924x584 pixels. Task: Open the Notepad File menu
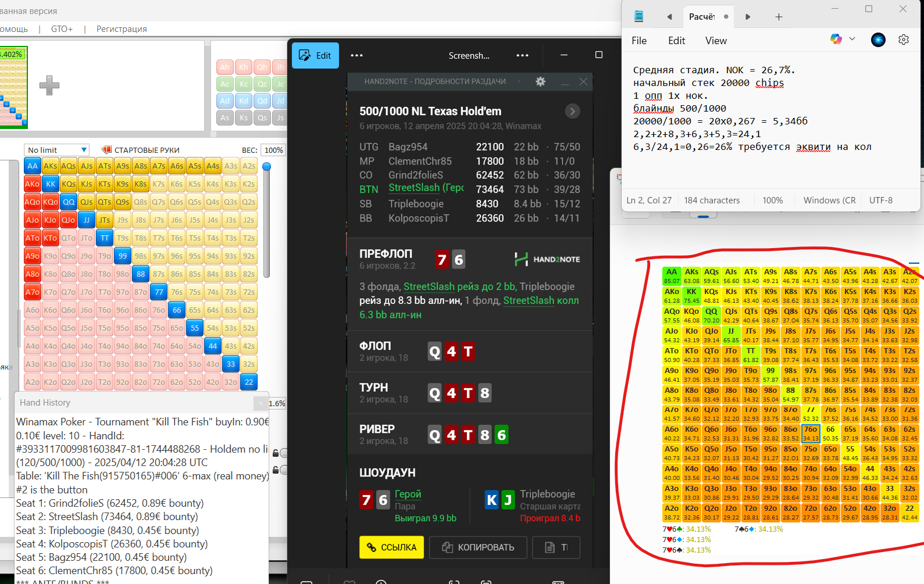coord(639,41)
